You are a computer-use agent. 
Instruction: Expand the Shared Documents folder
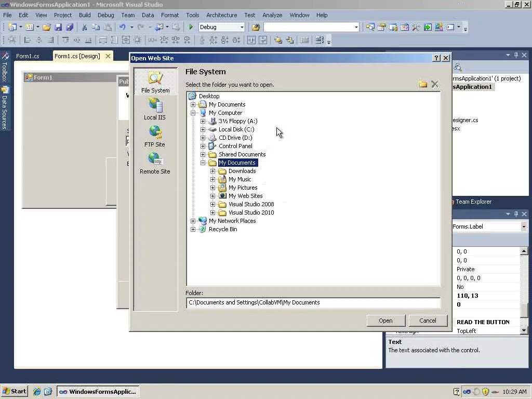203,154
